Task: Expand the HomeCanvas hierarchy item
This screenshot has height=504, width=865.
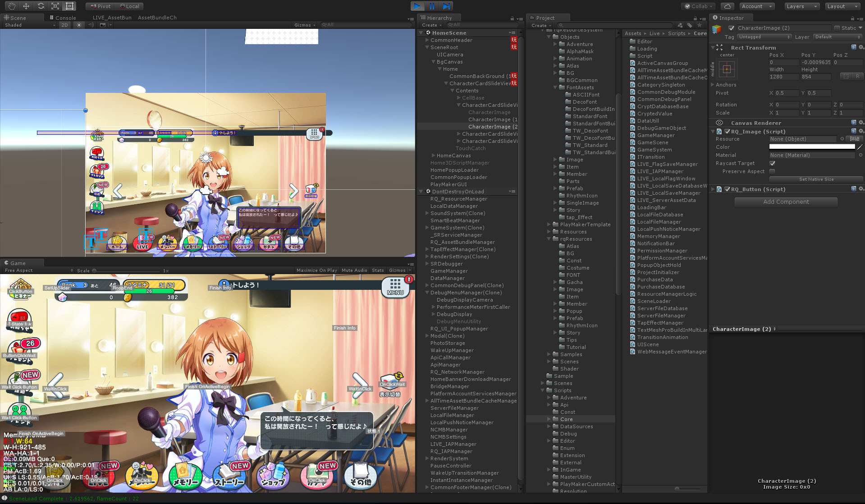Action: [x=433, y=156]
